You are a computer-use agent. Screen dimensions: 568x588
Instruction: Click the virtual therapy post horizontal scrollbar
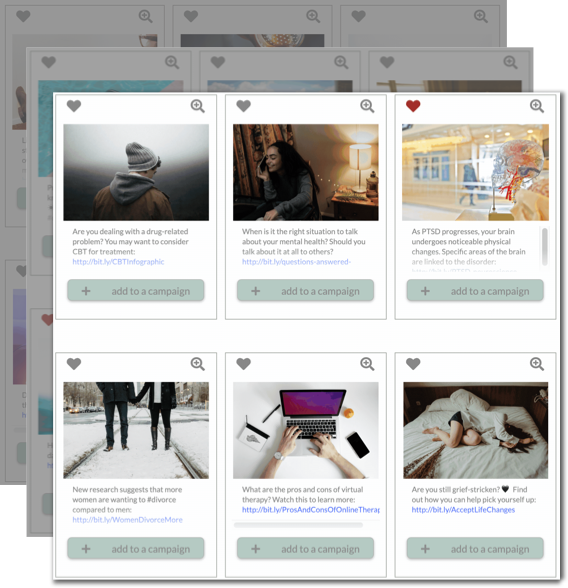click(298, 525)
